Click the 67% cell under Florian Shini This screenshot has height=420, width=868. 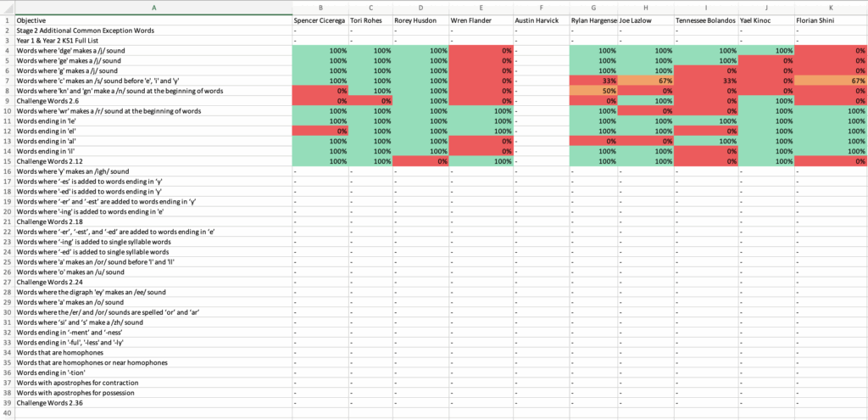pos(831,80)
